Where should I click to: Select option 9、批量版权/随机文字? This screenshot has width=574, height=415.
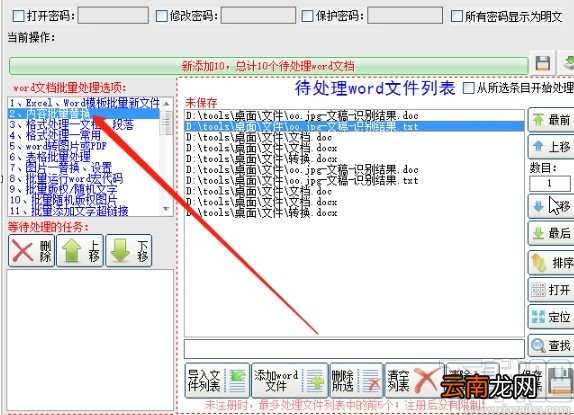pos(84,190)
